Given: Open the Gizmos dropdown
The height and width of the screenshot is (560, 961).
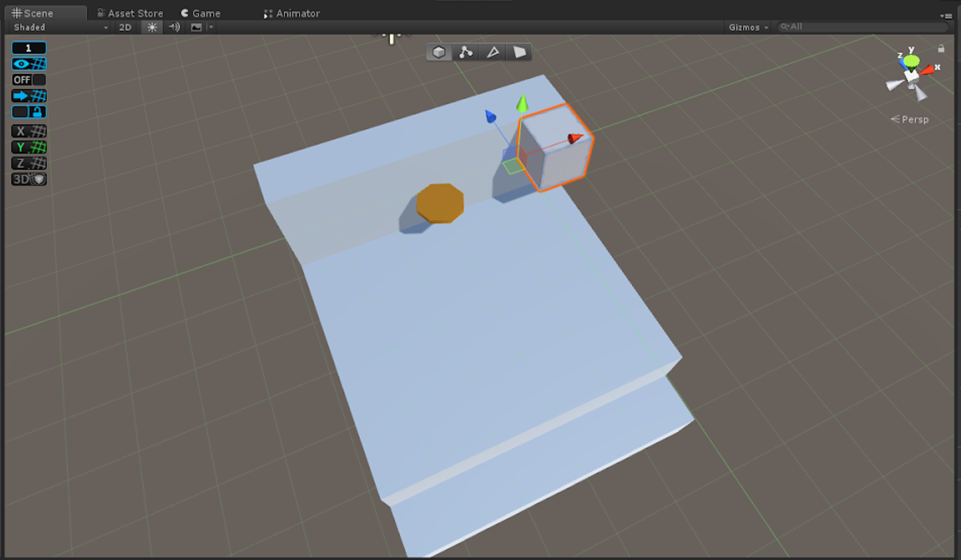Looking at the screenshot, I should coord(748,28).
